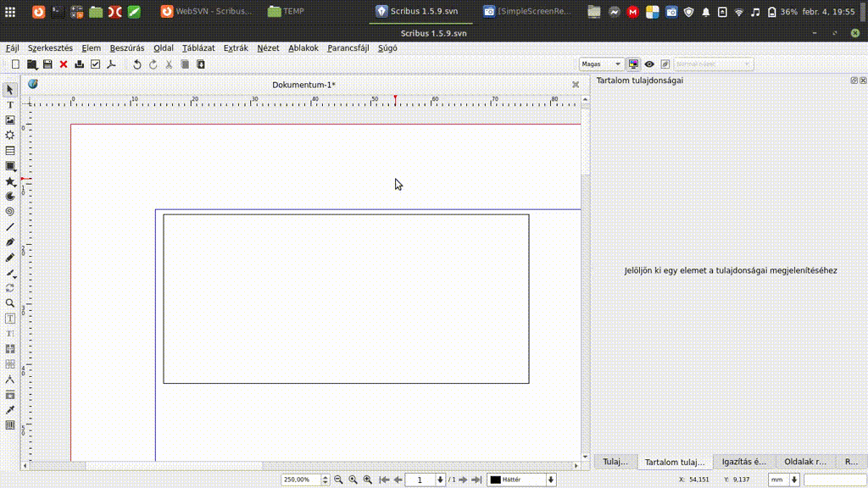Select the Bezier pen tool
Image resolution: width=868 pixels, height=488 pixels.
tap(10, 242)
